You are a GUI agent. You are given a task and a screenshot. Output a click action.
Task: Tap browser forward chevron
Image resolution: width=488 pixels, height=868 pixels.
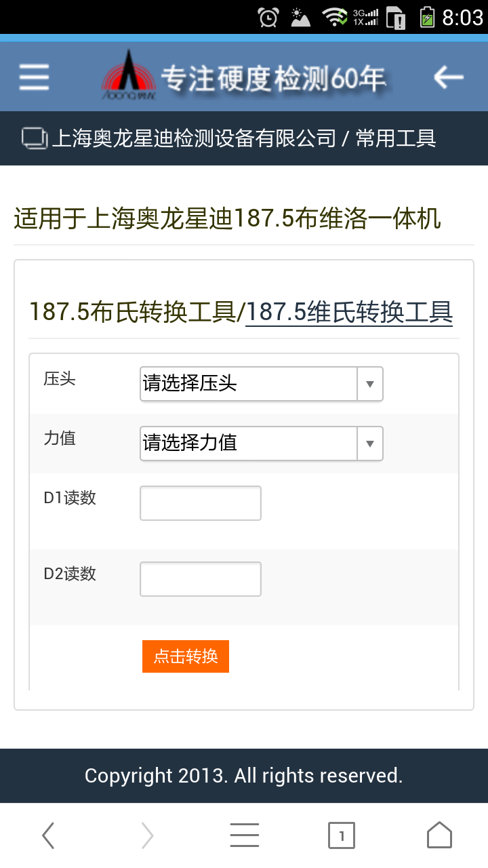pos(147,835)
